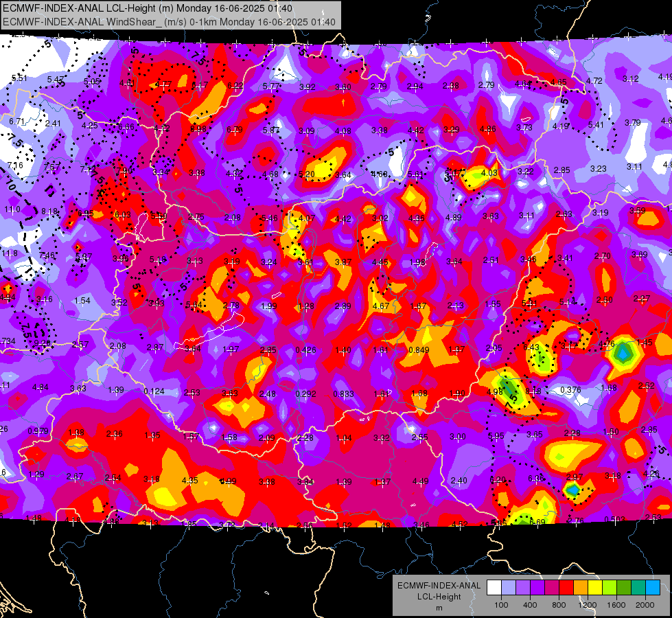Click the wind shear value 4.03

pyautogui.click(x=489, y=173)
